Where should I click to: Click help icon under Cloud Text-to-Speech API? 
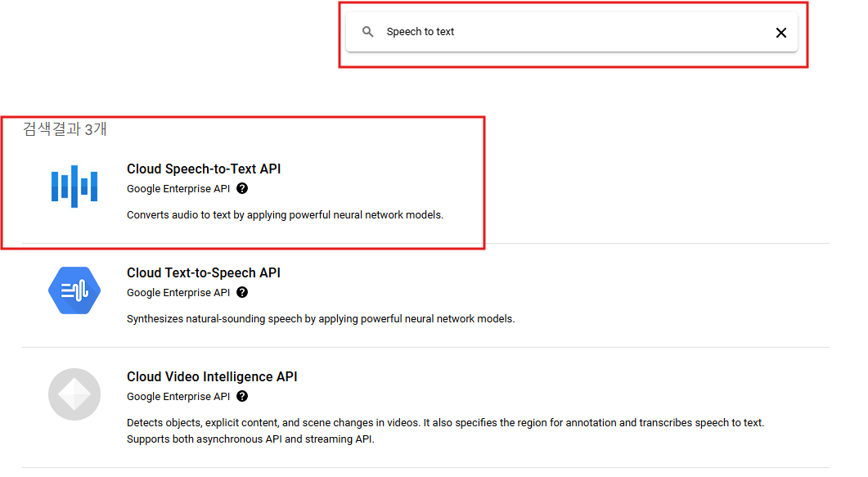(242, 293)
